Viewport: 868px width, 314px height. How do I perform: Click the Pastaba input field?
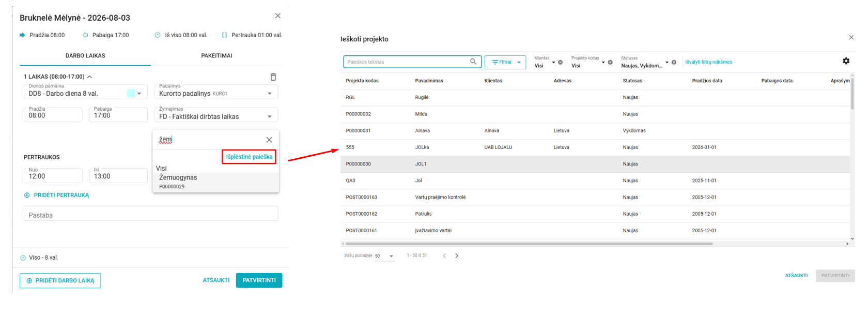pos(151,214)
